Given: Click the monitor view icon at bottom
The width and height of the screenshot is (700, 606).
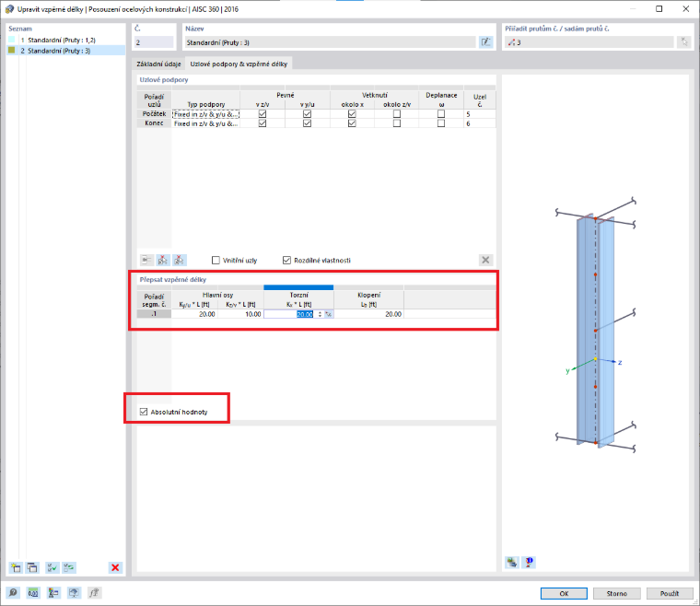Looking at the screenshot, I should click(74, 592).
